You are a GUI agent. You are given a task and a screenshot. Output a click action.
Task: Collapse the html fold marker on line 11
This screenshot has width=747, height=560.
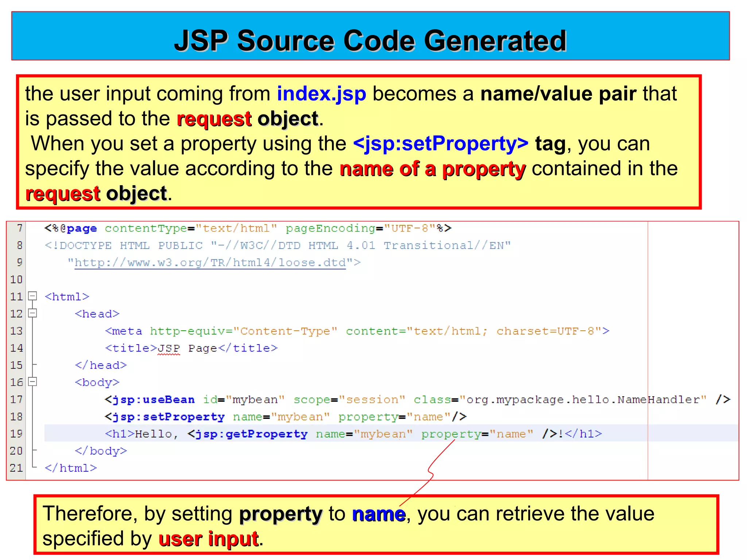33,296
